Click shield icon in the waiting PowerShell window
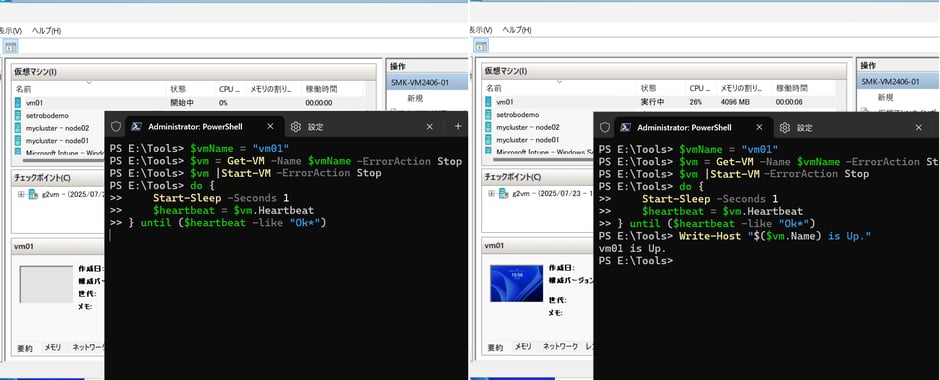This screenshot has height=380, width=940. [x=116, y=126]
